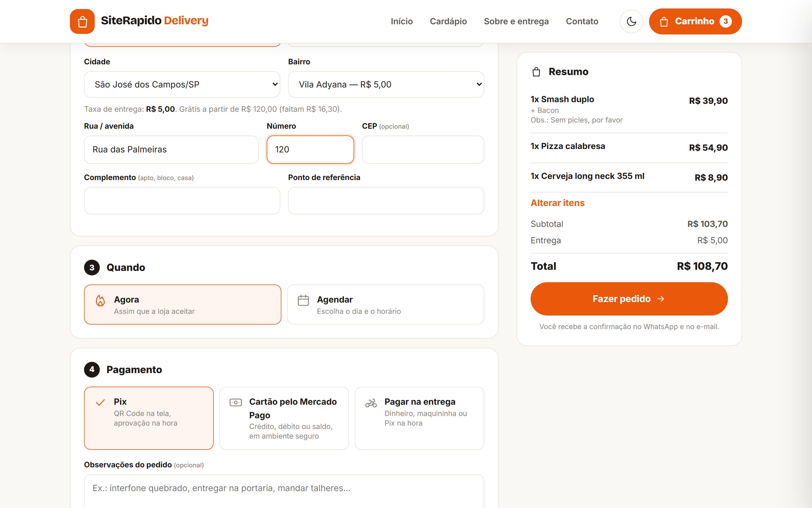This screenshot has height=508, width=812.
Task: Select the Agendar scheduling option
Action: (385, 305)
